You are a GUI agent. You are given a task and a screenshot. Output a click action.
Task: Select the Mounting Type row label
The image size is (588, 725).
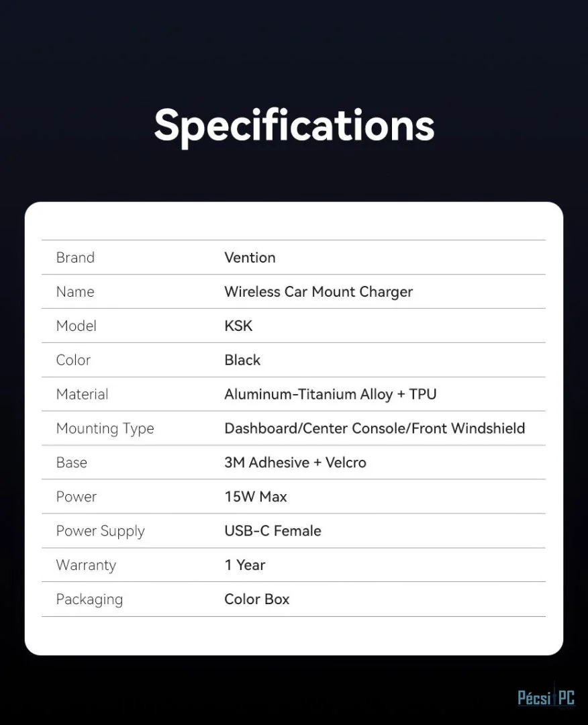click(105, 429)
